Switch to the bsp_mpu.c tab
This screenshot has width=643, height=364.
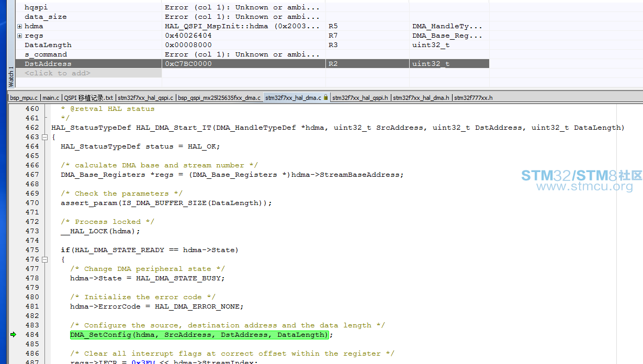point(24,97)
